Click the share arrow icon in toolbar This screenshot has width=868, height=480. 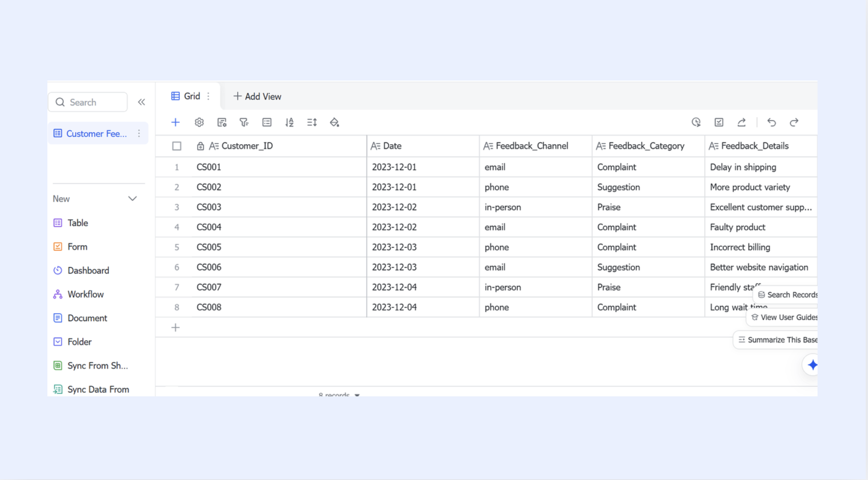(x=742, y=122)
